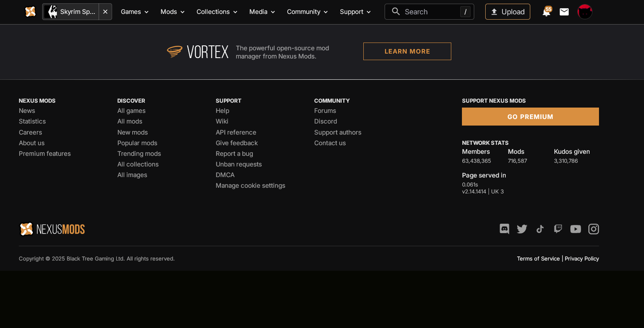Expand the Mods dropdown menu
This screenshot has height=328, width=644.
[x=173, y=12]
